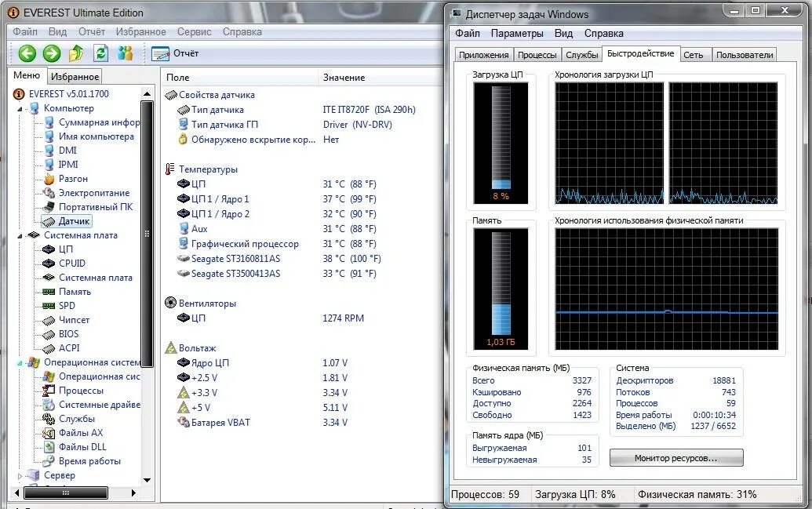The width and height of the screenshot is (812, 509).
Task: Click the green Forward arrow in EVEREST toolbar
Action: coord(51,53)
